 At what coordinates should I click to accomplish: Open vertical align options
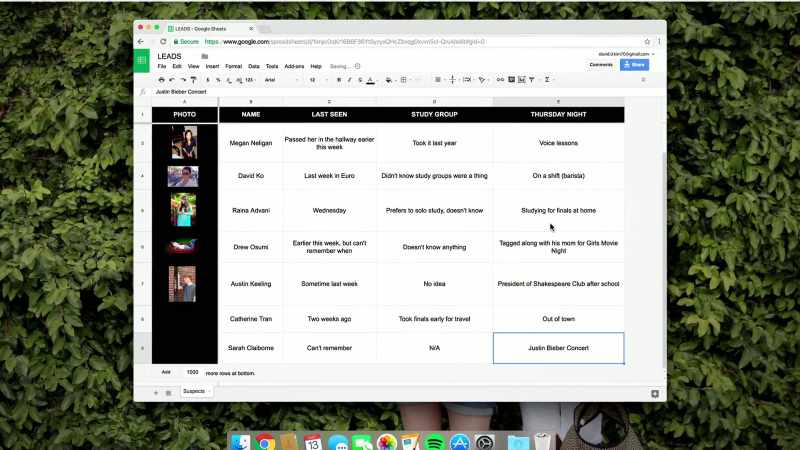point(453,80)
